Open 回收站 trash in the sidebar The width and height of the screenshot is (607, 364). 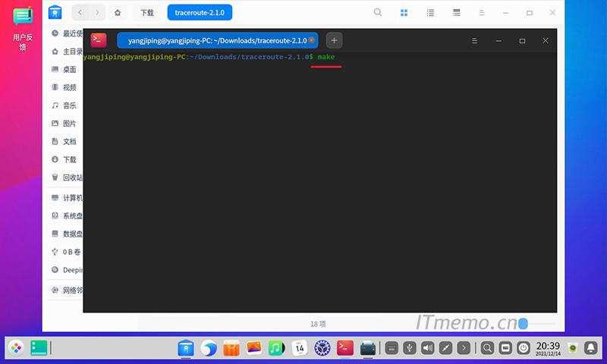(71, 177)
